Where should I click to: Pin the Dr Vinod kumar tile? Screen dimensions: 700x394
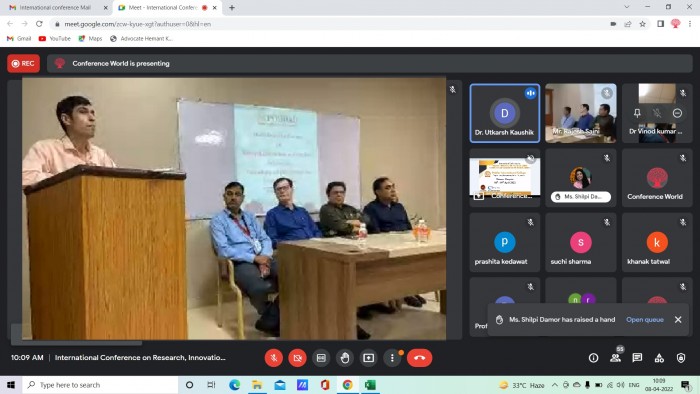point(637,113)
